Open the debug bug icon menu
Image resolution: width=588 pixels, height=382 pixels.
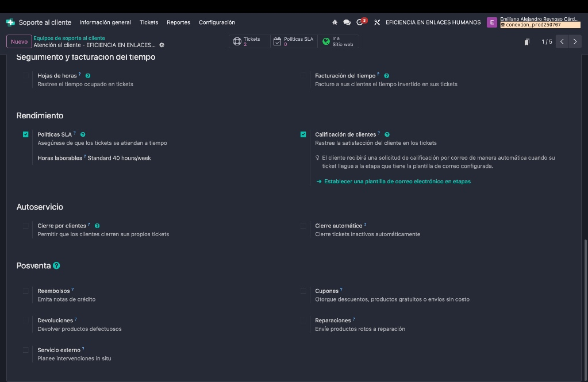point(335,22)
